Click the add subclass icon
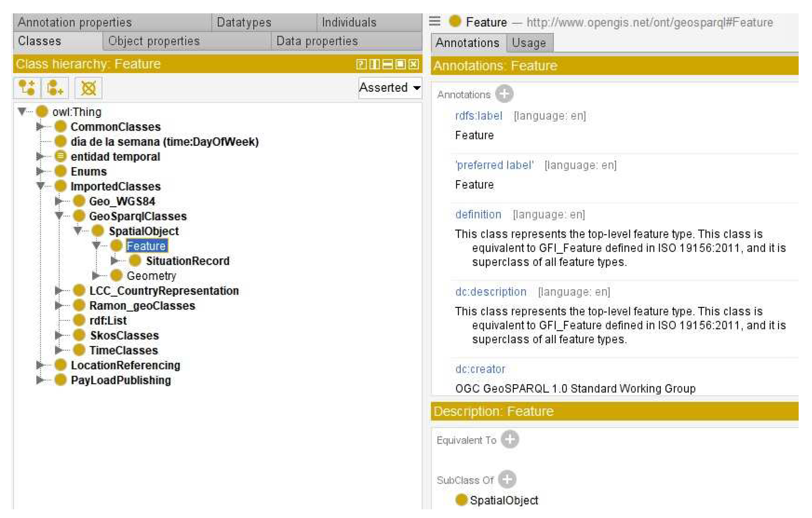Screen dimensions: 812x518 [27, 88]
